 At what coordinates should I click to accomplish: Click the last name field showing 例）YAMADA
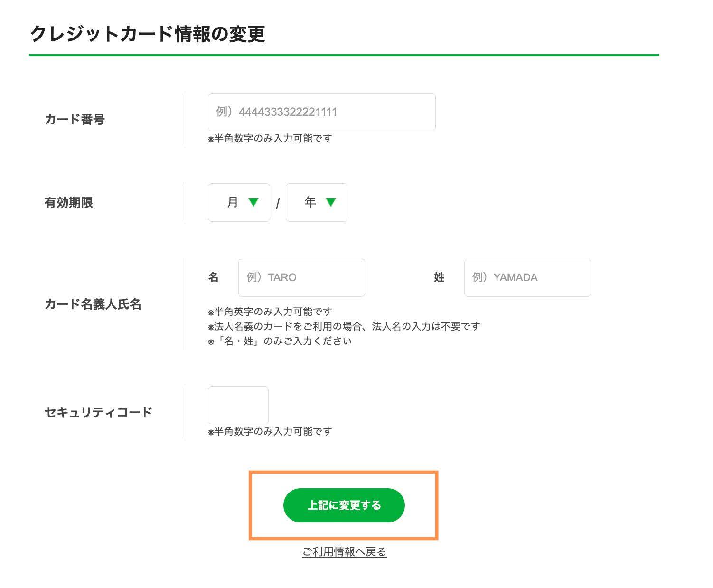pos(527,278)
